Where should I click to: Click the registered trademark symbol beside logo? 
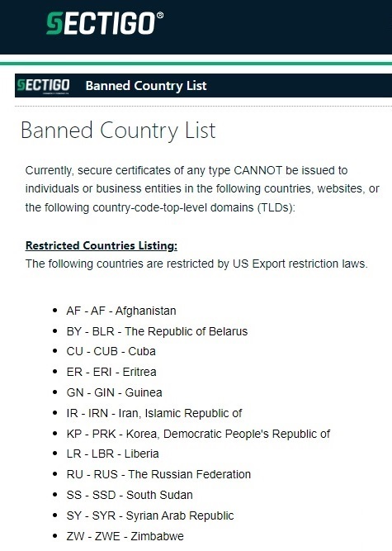[x=159, y=15]
